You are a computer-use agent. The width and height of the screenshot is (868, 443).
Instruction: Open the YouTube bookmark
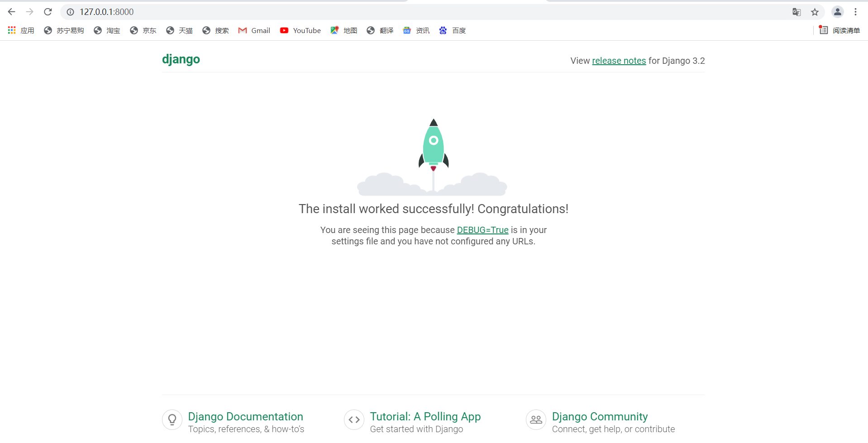tap(300, 30)
